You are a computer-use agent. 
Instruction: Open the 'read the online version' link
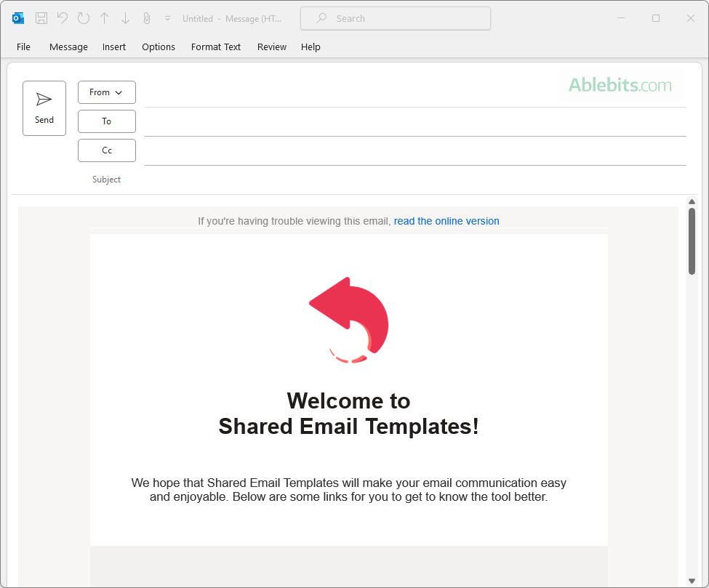446,221
